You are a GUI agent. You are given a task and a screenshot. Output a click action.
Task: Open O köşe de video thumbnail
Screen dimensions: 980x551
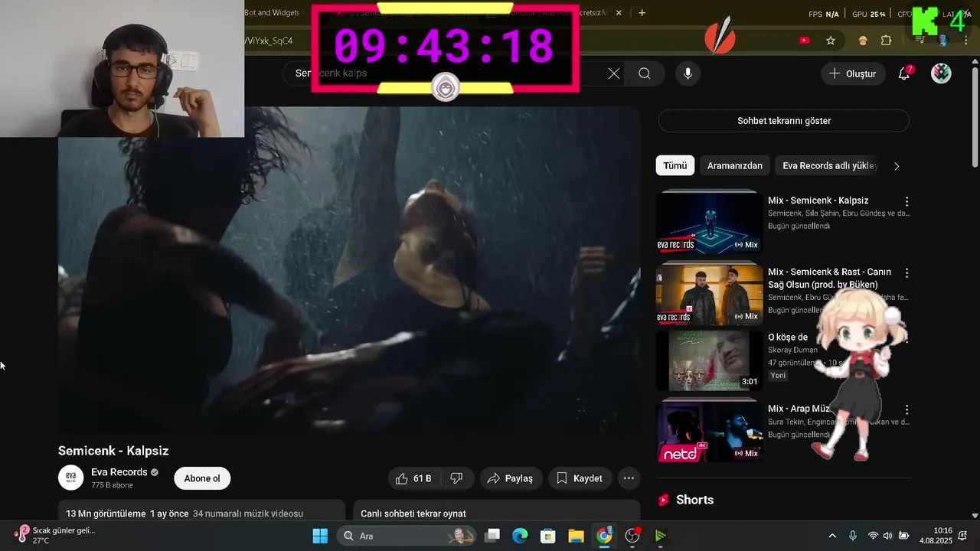[x=709, y=360]
